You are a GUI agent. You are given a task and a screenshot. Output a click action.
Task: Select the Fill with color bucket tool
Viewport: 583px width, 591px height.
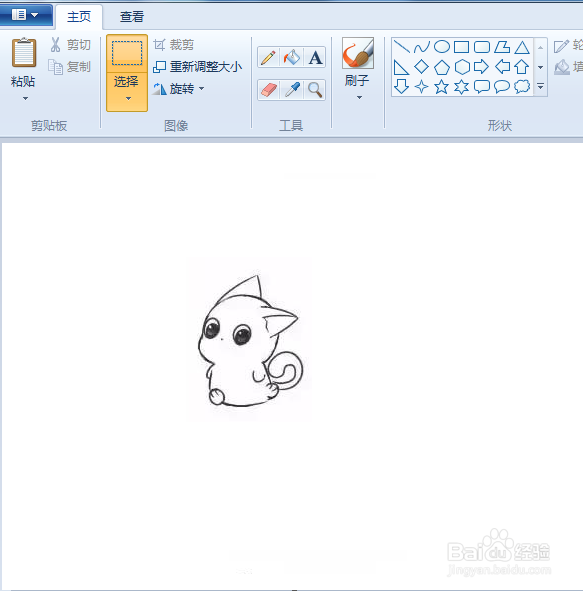[292, 58]
